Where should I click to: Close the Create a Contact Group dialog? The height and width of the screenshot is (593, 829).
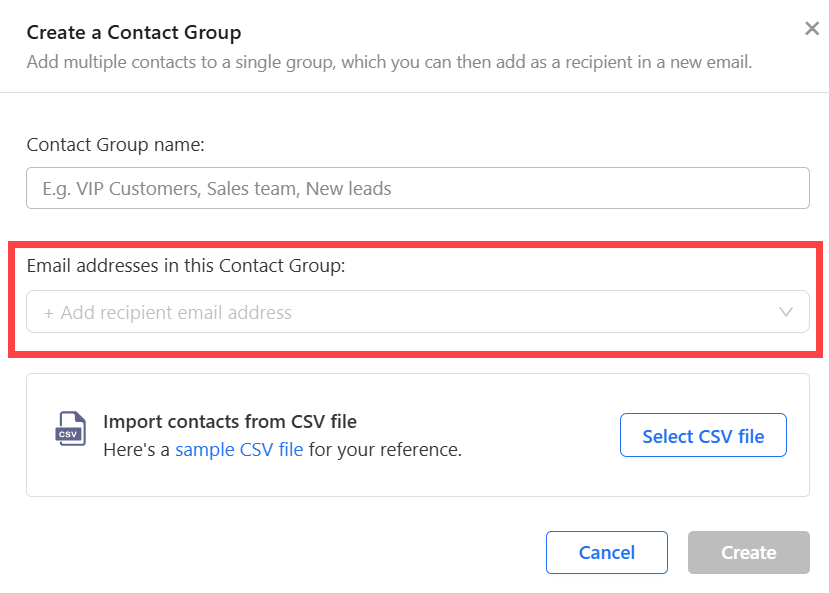tap(812, 29)
